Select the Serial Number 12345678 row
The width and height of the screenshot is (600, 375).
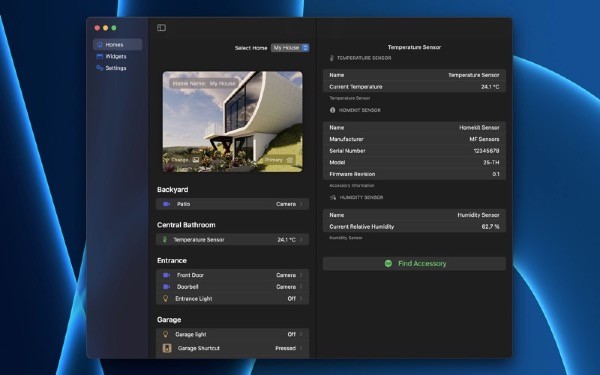pyautogui.click(x=414, y=151)
